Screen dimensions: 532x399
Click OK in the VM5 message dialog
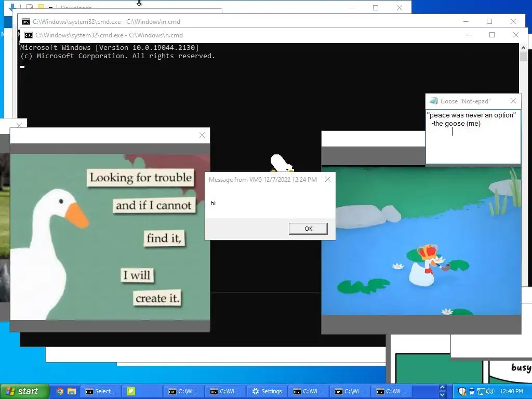point(308,229)
